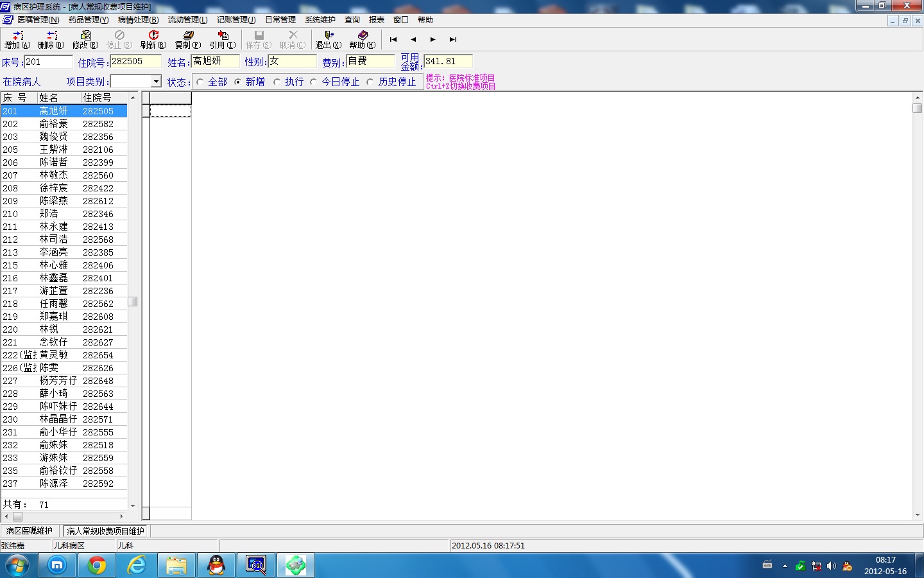Click the patient list scroll-down arrow
The image size is (924, 578).
[133, 506]
